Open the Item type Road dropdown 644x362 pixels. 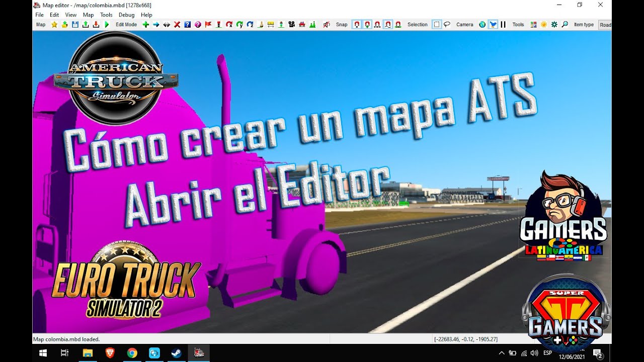click(605, 25)
